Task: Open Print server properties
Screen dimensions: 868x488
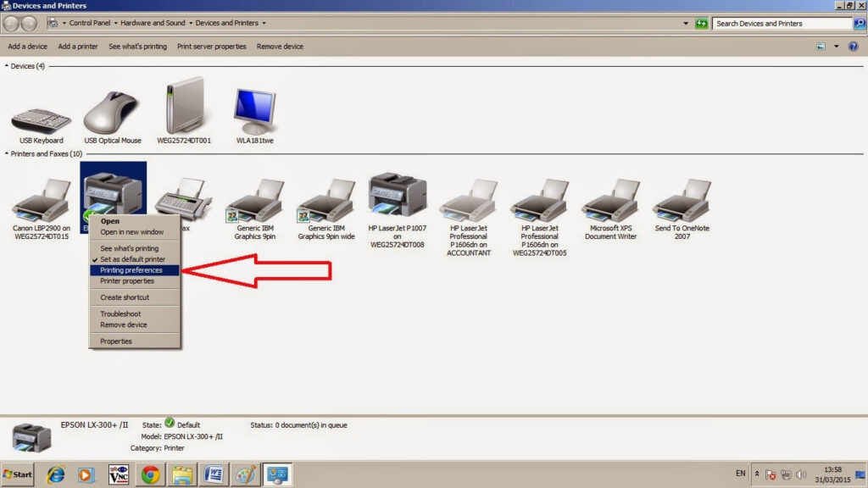Action: [x=211, y=47]
